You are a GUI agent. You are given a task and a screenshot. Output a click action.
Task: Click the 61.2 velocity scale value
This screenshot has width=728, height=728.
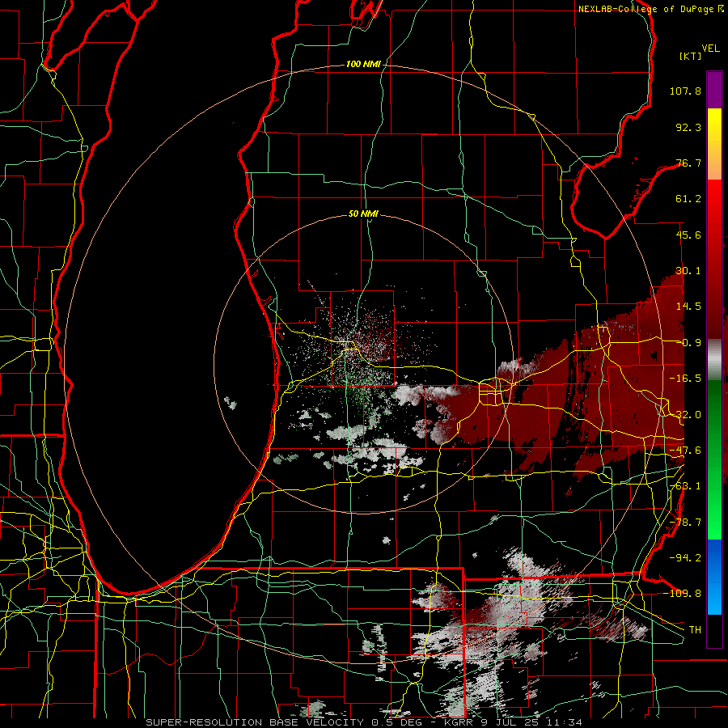coord(688,199)
